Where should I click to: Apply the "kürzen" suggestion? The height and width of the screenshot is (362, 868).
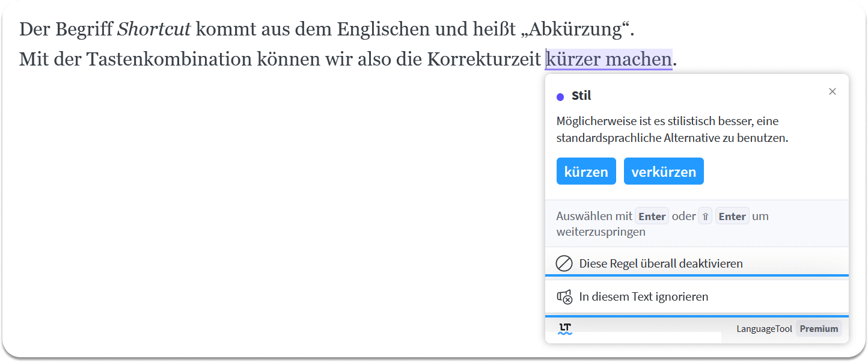[x=586, y=171]
